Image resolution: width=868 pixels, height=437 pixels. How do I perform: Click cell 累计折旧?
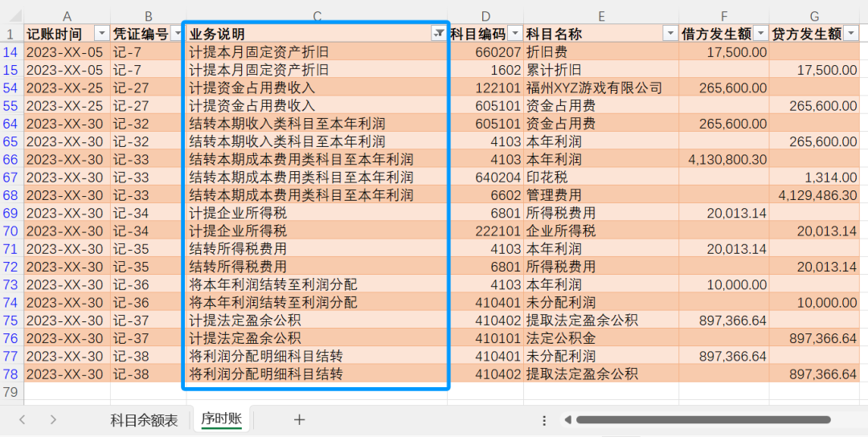click(x=601, y=70)
